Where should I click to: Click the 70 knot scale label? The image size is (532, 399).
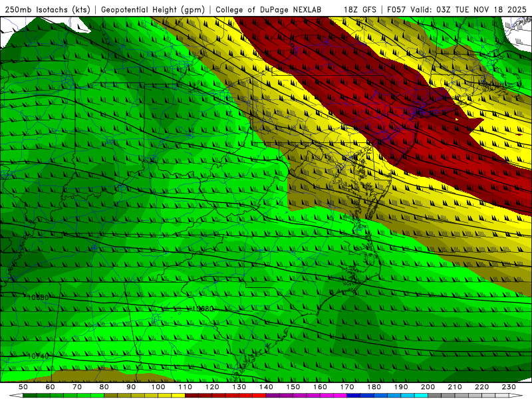[x=77, y=387]
